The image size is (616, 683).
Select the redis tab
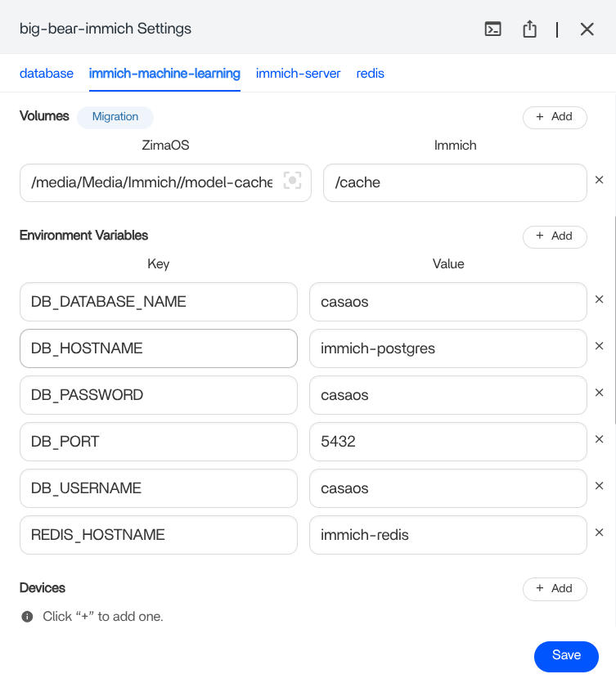pyautogui.click(x=370, y=74)
